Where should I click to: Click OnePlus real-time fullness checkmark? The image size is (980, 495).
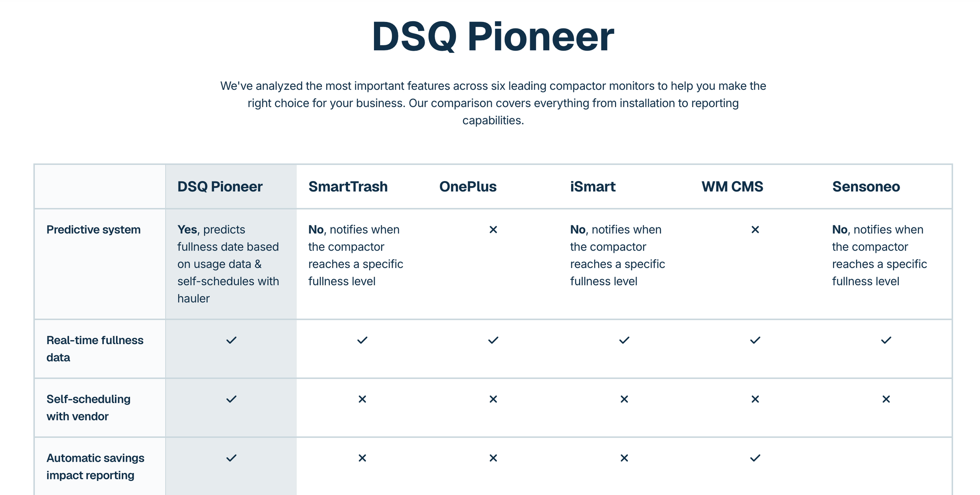click(493, 340)
